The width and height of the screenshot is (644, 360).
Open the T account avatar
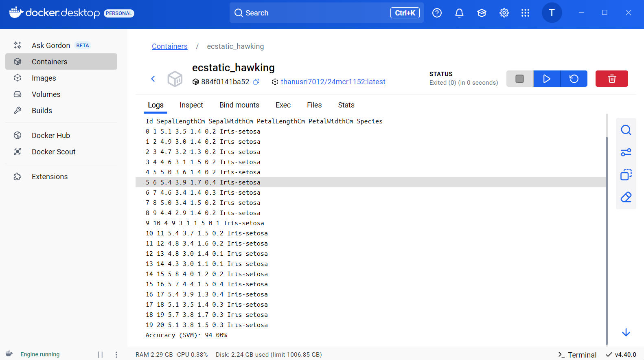pyautogui.click(x=552, y=13)
